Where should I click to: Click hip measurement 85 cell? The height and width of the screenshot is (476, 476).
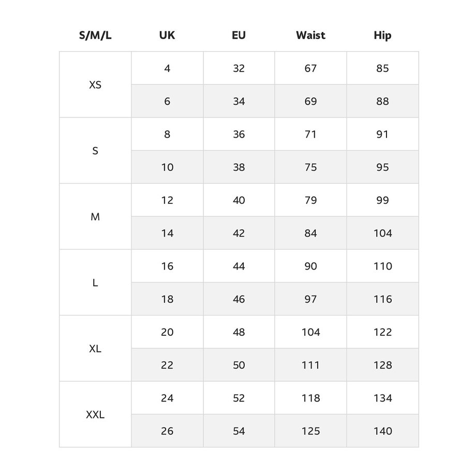point(382,68)
